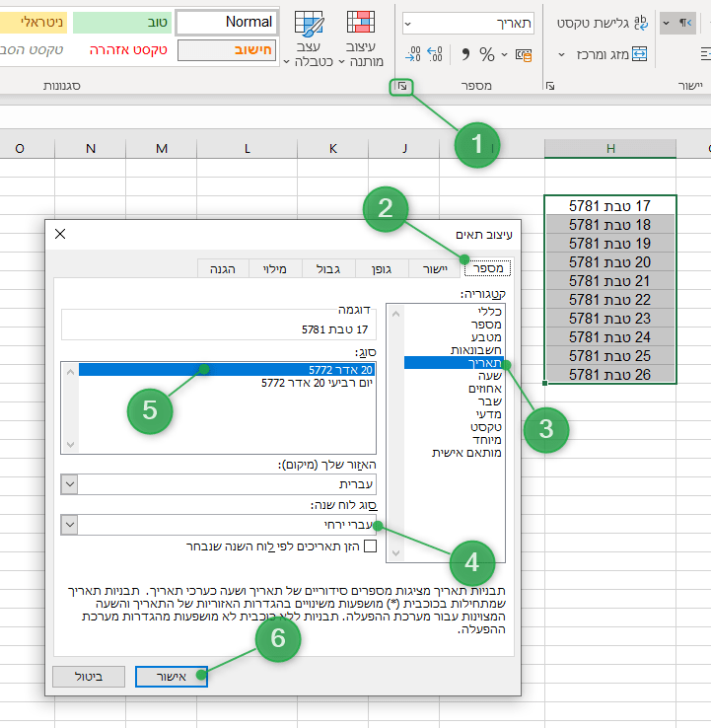This screenshot has width=711, height=728.
Task: Select the תאריך category
Action: (454, 363)
